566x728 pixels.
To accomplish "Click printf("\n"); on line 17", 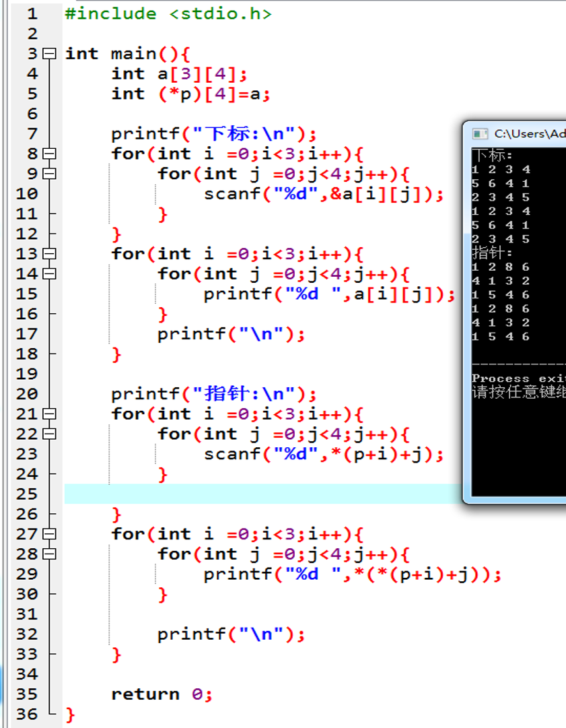I will (x=231, y=334).
